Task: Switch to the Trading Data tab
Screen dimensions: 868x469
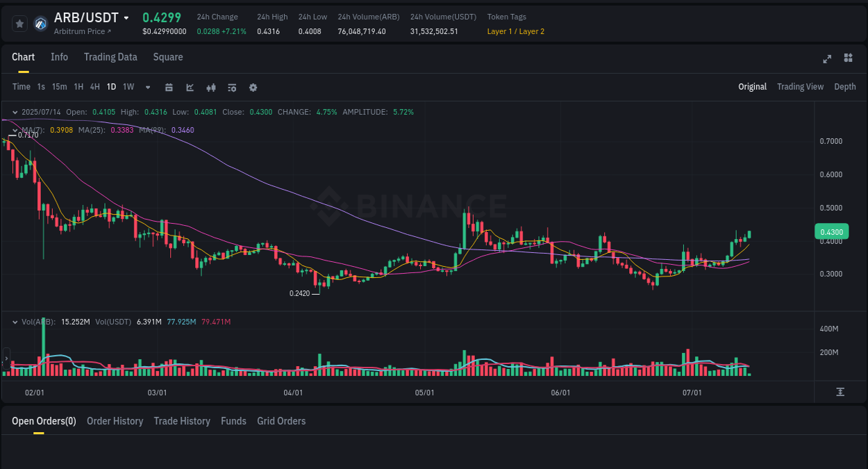Action: coord(110,57)
